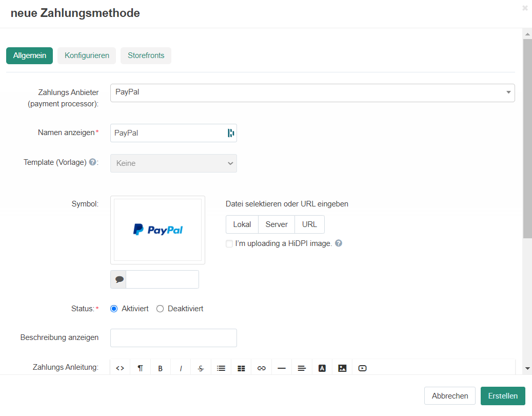Click the PayPal logo thumbnail

click(x=158, y=230)
